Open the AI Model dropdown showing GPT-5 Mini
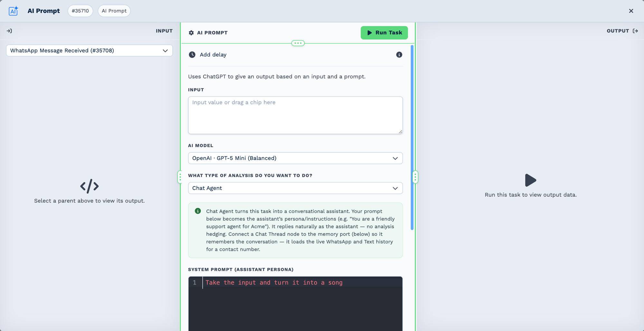 (295, 158)
